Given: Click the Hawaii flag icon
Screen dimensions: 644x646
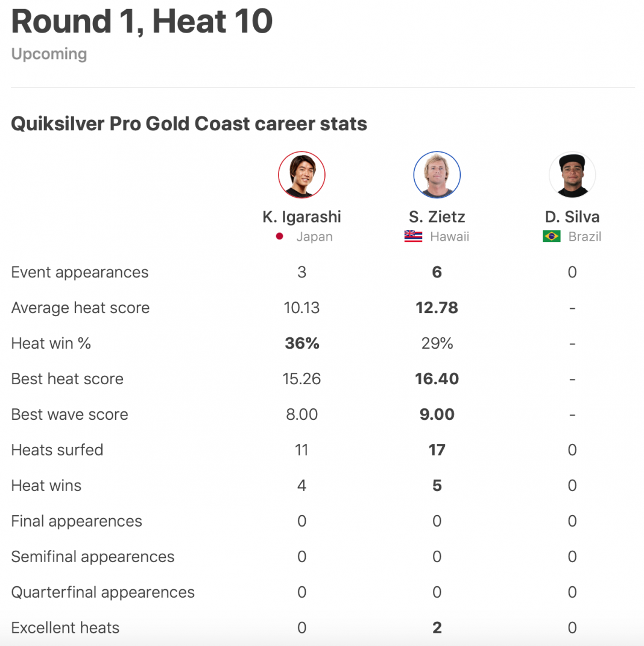Looking at the screenshot, I should [413, 236].
